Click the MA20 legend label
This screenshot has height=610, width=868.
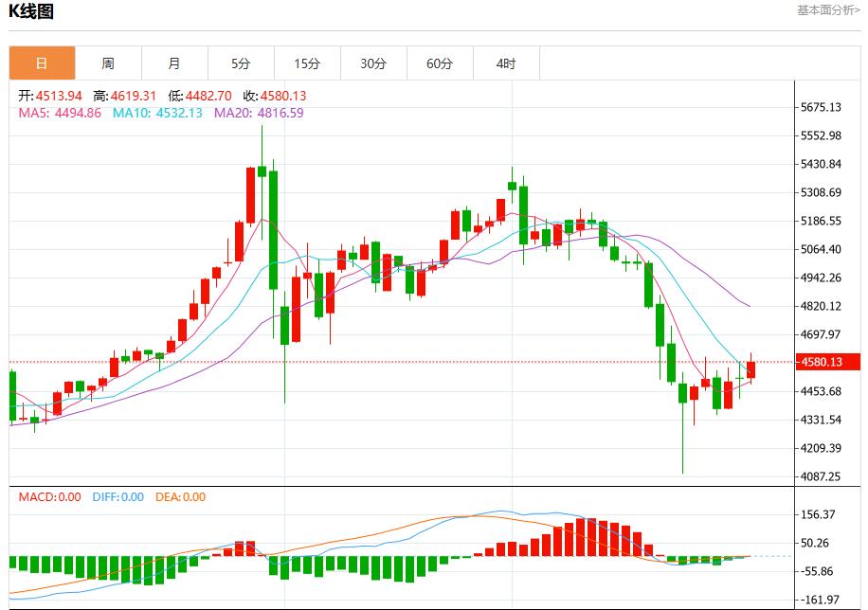pyautogui.click(x=259, y=113)
